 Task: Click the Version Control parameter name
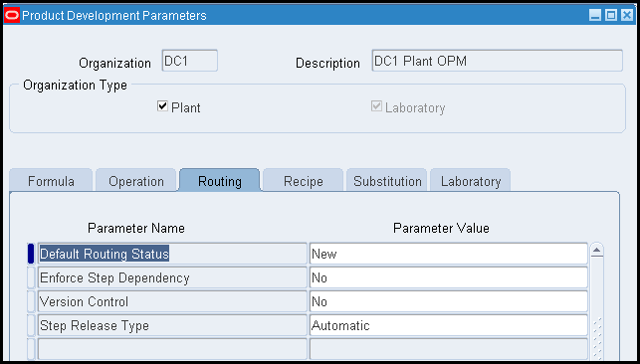pyautogui.click(x=172, y=301)
